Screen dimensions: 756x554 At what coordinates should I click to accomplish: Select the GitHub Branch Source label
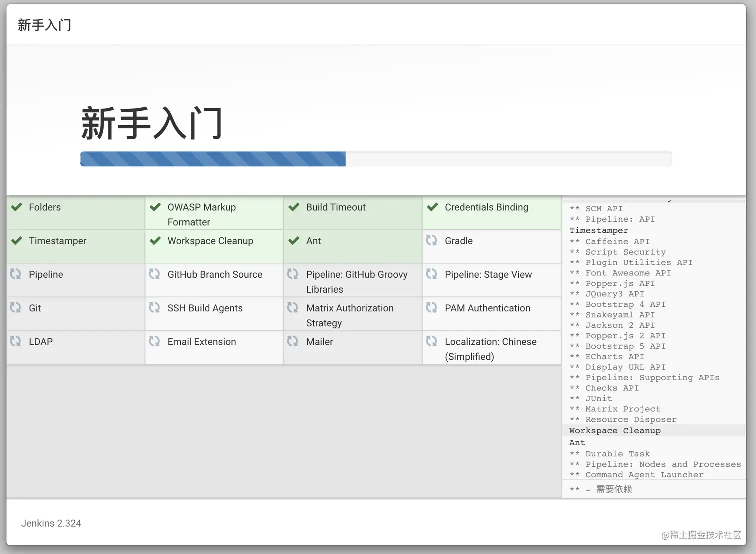pos(215,274)
